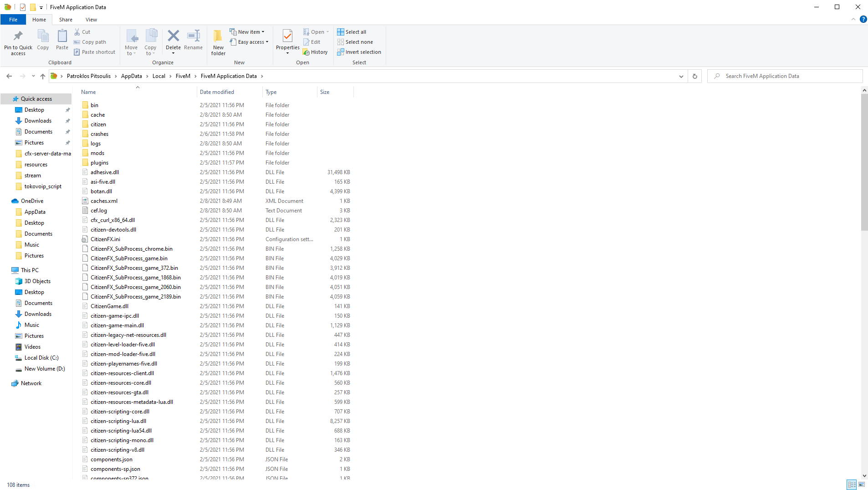Click Select all in the ribbon
The height and width of the screenshot is (490, 868).
coord(352,32)
